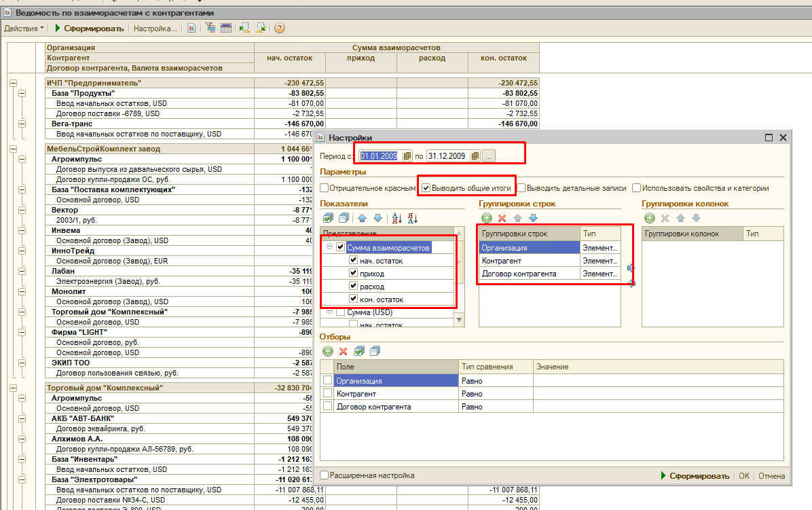This screenshot has height=510, width=812.
Task: Open the Действия dropdown menu
Action: pos(24,29)
